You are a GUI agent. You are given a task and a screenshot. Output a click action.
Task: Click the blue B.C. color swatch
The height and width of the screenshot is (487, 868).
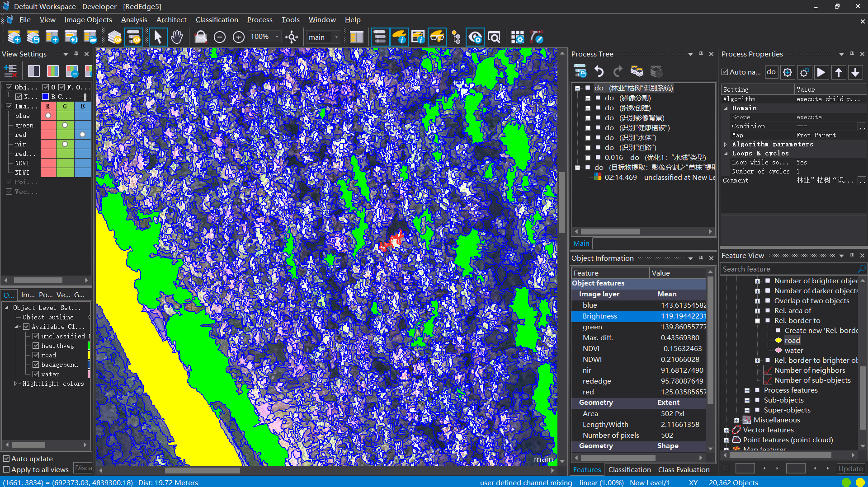click(x=45, y=97)
